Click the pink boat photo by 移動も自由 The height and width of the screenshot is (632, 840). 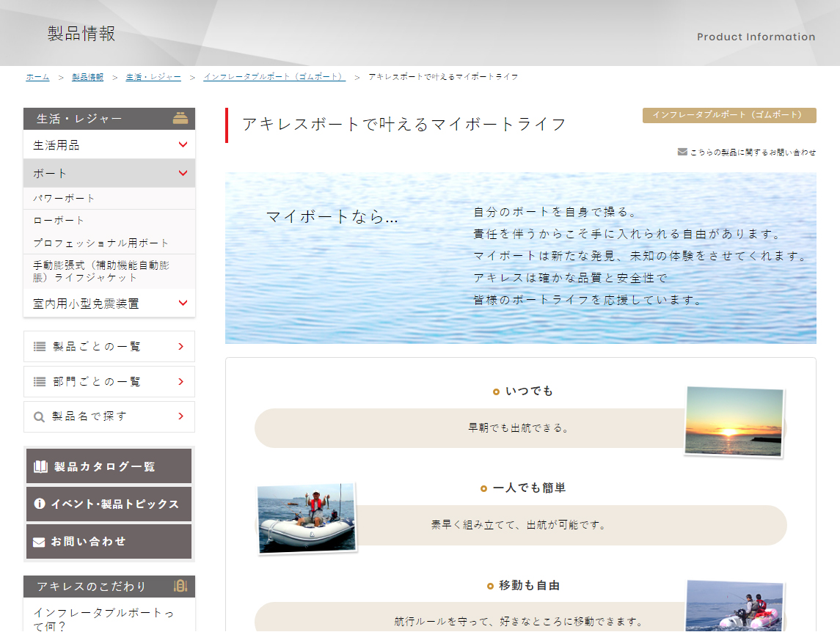point(734,606)
